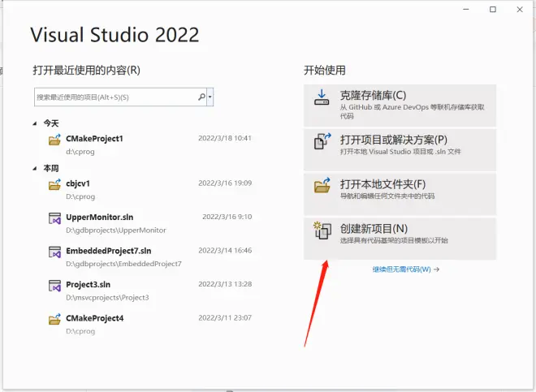Click the clone repository download icon
The height and width of the screenshot is (392, 536).
pyautogui.click(x=322, y=97)
